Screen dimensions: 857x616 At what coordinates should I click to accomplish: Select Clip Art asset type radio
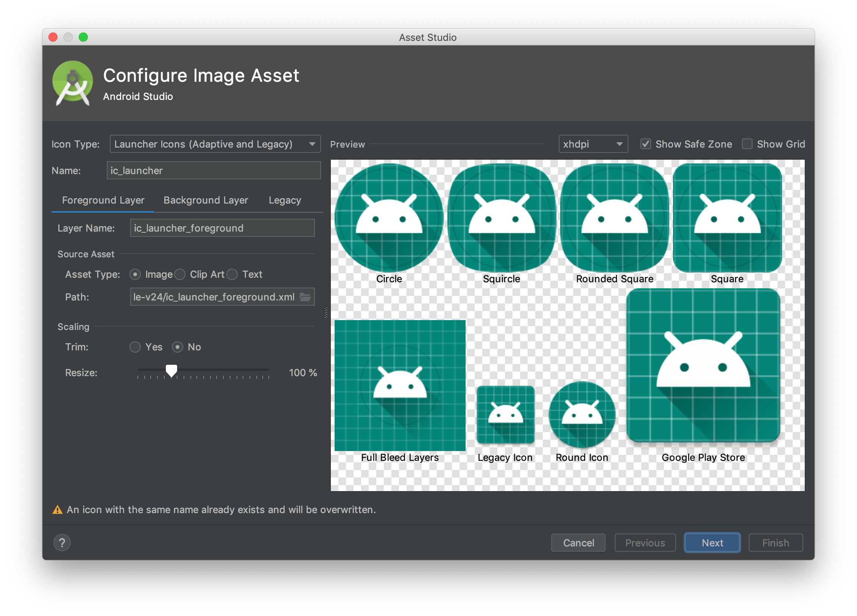pyautogui.click(x=180, y=274)
